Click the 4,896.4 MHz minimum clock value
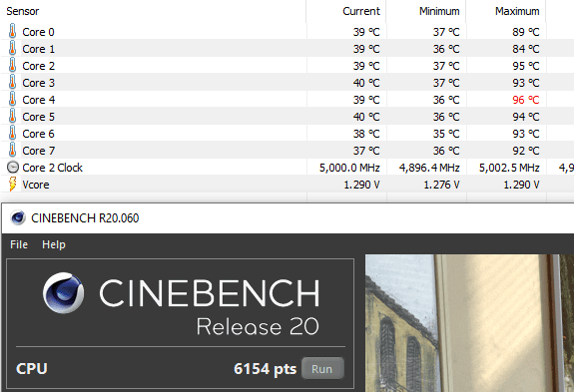The image size is (574, 392). 429,168
